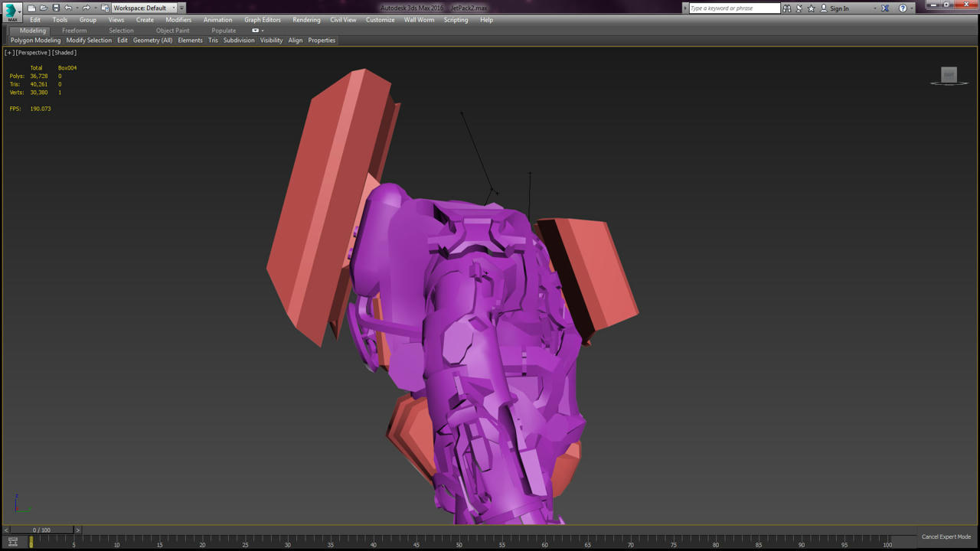This screenshot has height=551, width=980.
Task: Switch to the Object Paint ribbon tab
Action: (172, 31)
